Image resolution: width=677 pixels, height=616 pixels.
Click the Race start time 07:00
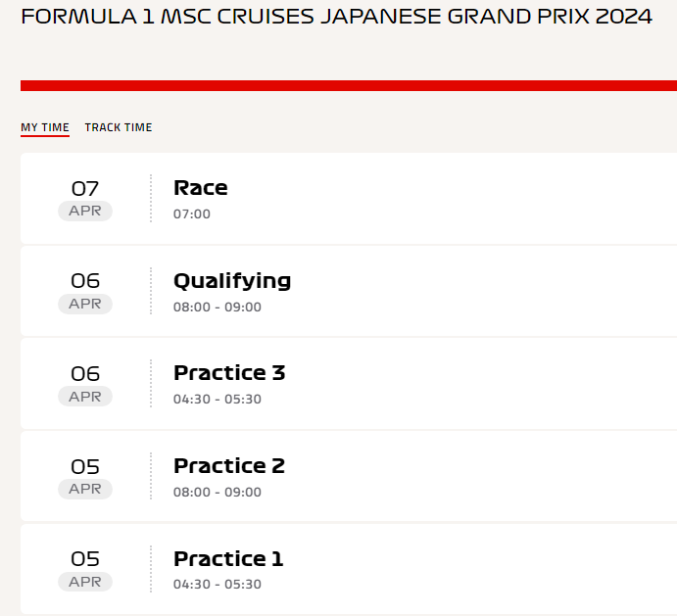192,214
